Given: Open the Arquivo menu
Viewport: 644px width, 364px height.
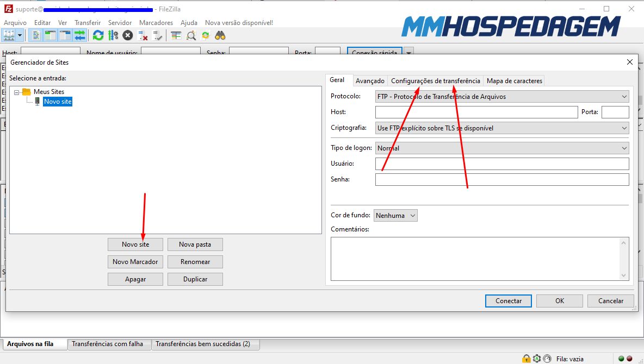Looking at the screenshot, I should (15, 23).
